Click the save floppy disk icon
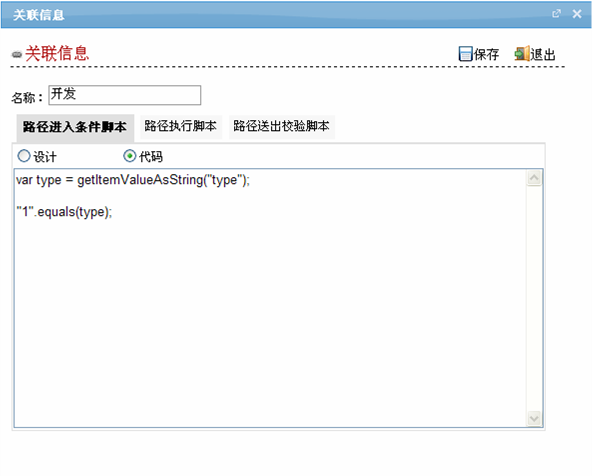Viewport: 592px width, 476px height. [465, 54]
